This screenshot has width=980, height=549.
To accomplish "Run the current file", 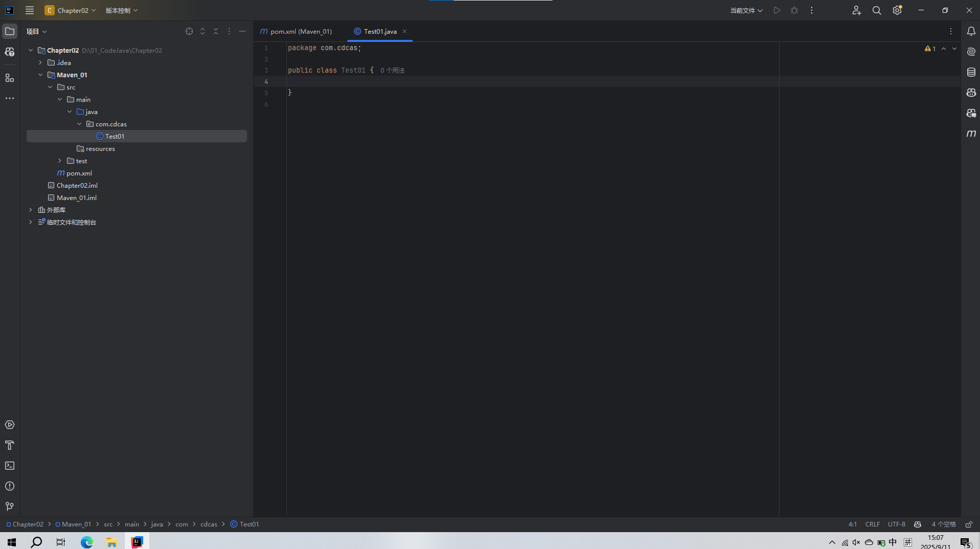I will click(777, 10).
